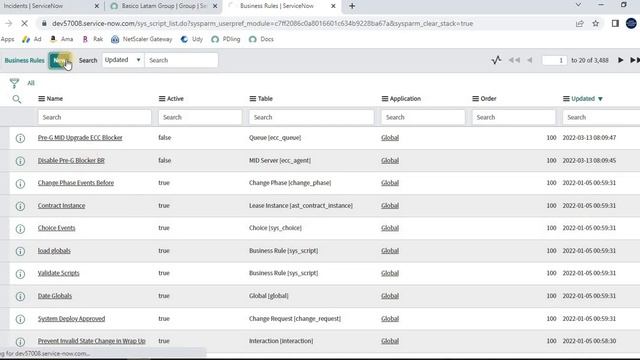Open the load globals rule
The width and height of the screenshot is (640, 360).
pos(54,251)
